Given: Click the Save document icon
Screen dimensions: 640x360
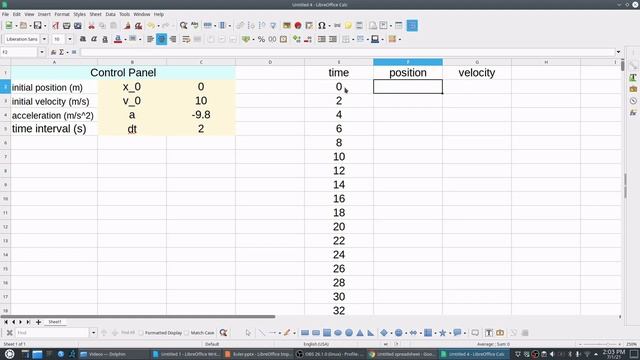Looking at the screenshot, I should point(38,26).
